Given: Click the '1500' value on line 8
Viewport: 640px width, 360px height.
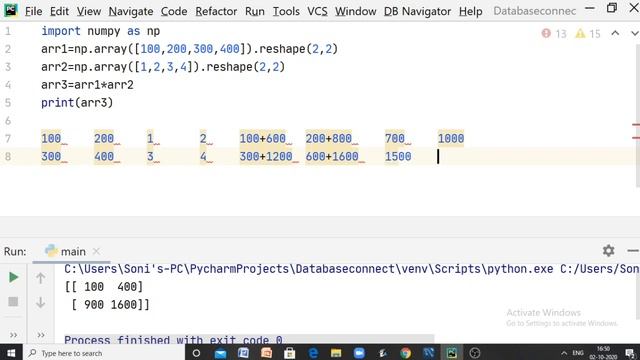Looking at the screenshot, I should (x=398, y=156).
